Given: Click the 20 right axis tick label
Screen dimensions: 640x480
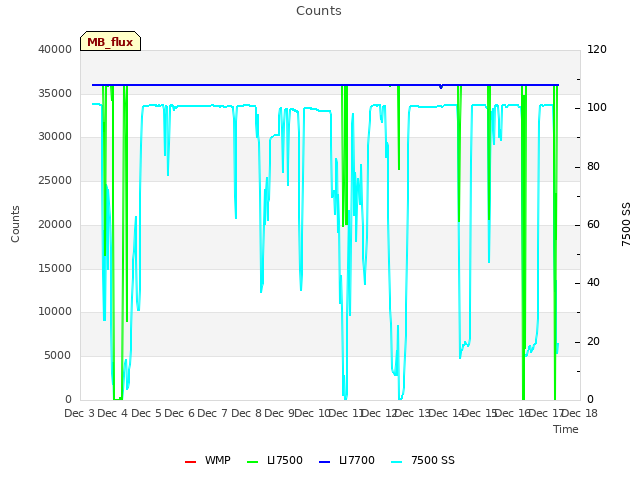Looking at the screenshot, I should [593, 342].
